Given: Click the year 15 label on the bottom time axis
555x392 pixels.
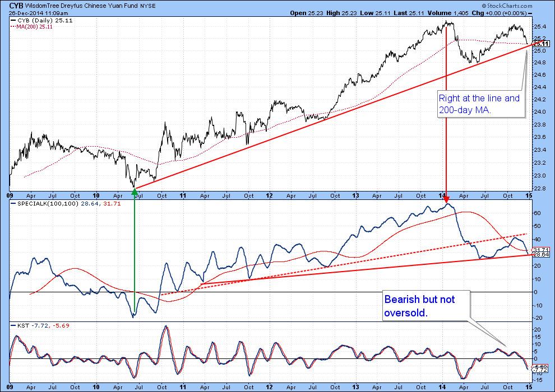Looking at the screenshot, I should tap(529, 387).
